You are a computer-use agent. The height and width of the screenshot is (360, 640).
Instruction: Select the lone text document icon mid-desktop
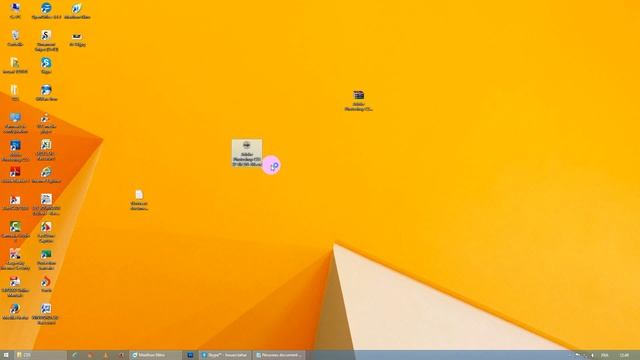(139, 200)
